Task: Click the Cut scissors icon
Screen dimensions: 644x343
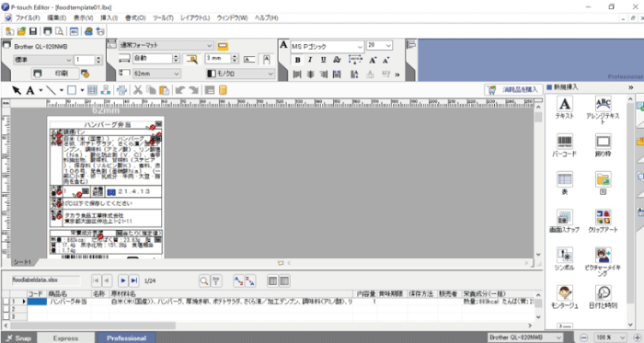Action: [x=138, y=90]
